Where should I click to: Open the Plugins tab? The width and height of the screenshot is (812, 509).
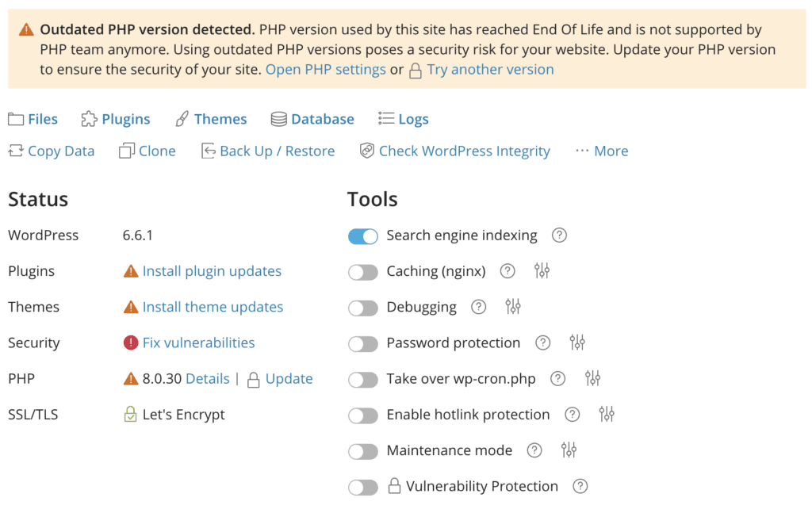[116, 119]
